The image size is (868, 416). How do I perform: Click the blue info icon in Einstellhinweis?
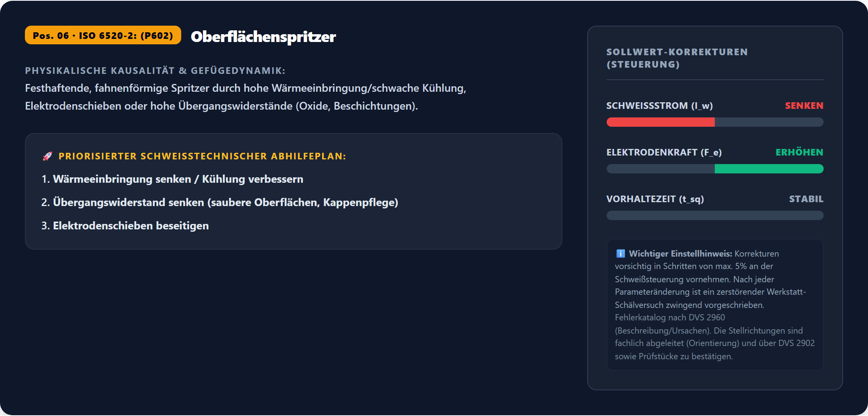(621, 254)
